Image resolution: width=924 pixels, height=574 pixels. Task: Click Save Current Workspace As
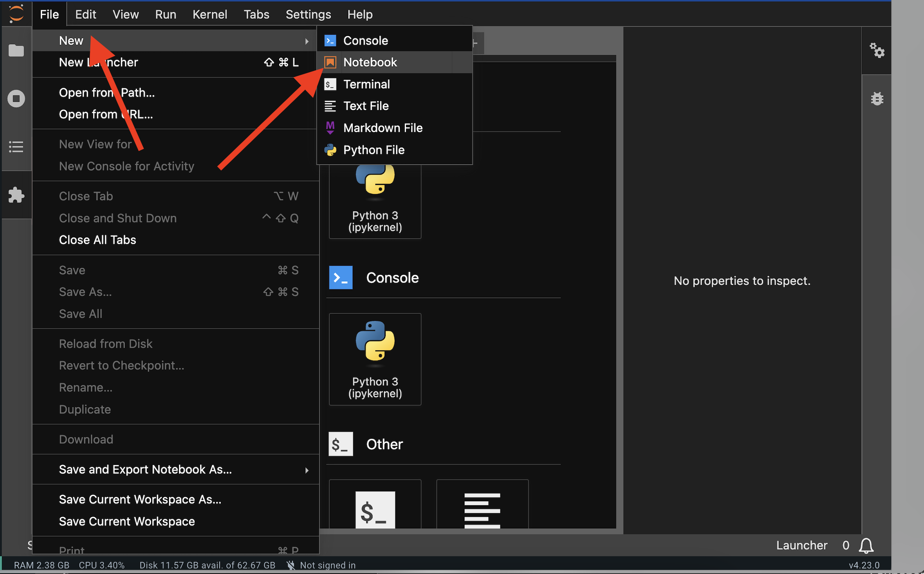point(140,500)
